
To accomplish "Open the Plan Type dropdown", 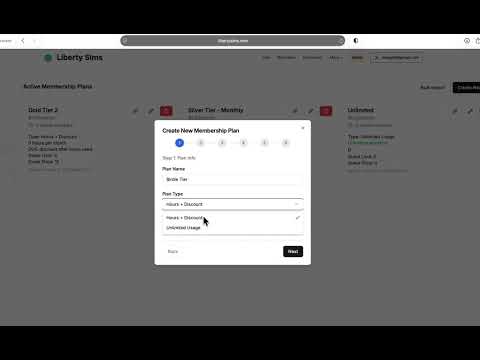I will [x=233, y=204].
